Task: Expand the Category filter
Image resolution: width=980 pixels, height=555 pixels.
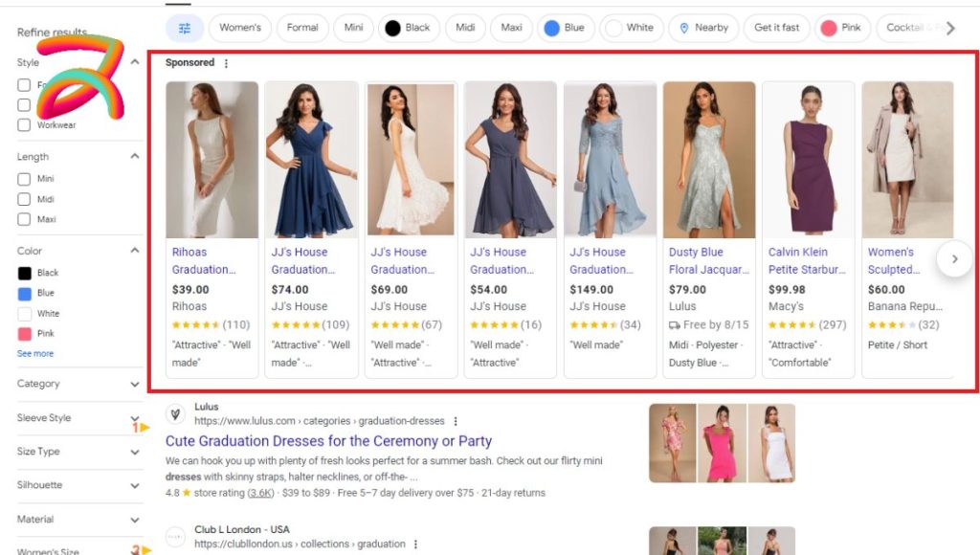Action: click(x=134, y=384)
